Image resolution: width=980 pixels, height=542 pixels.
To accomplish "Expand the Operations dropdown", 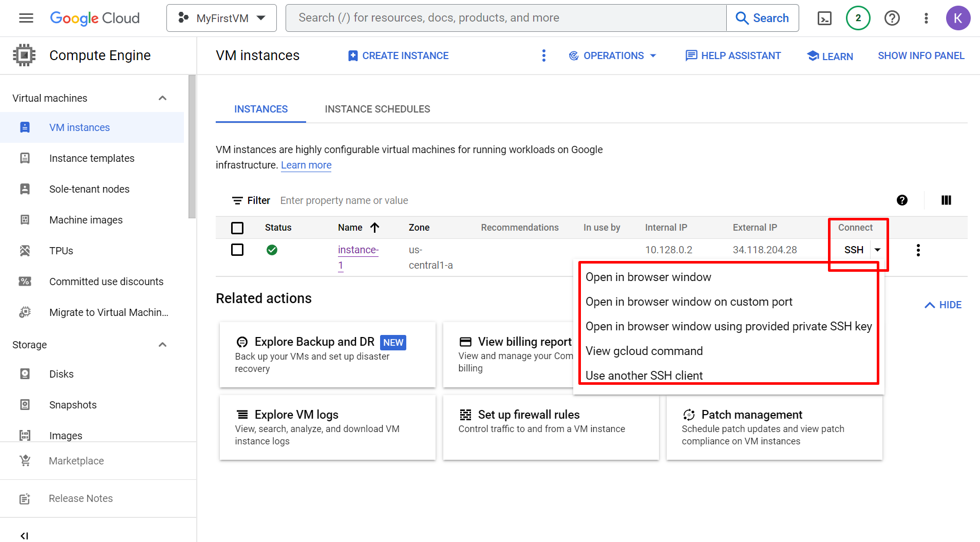I will point(612,55).
